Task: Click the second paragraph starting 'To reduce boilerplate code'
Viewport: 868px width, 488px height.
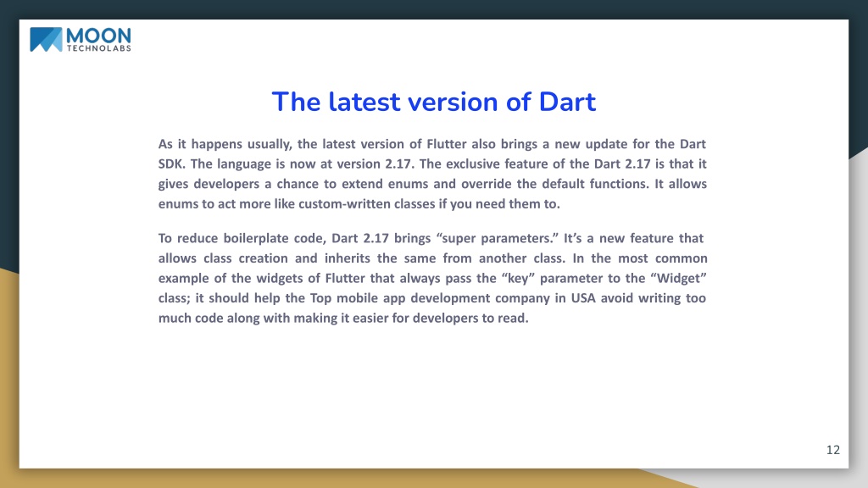Action: (432, 278)
